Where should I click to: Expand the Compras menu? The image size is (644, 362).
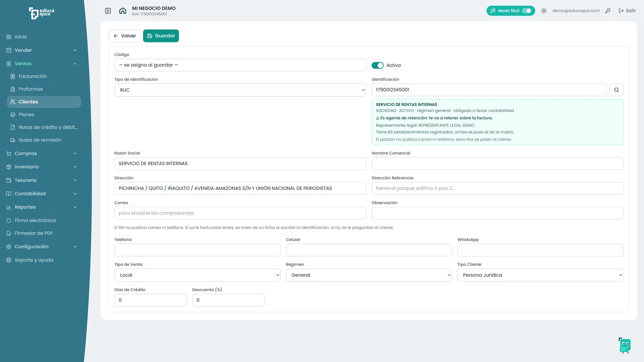pyautogui.click(x=42, y=154)
